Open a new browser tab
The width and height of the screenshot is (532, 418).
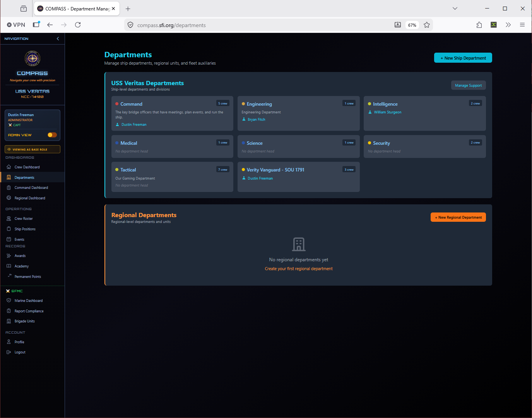pos(128,9)
